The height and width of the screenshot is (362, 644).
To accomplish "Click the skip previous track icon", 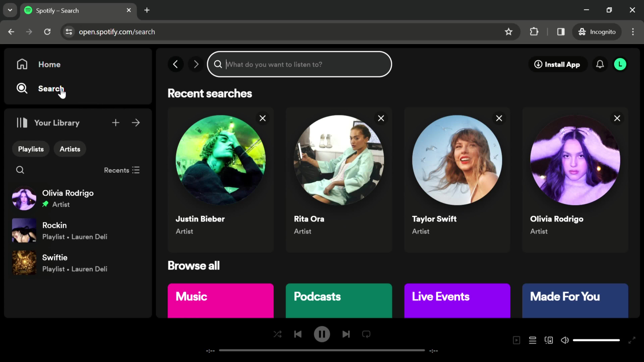I will pos(298,335).
